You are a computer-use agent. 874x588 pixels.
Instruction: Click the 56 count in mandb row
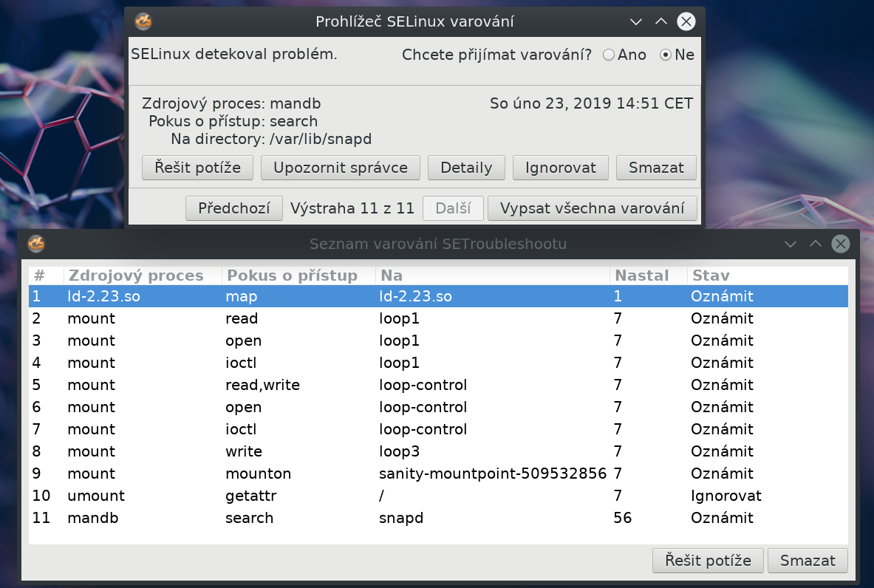point(623,518)
